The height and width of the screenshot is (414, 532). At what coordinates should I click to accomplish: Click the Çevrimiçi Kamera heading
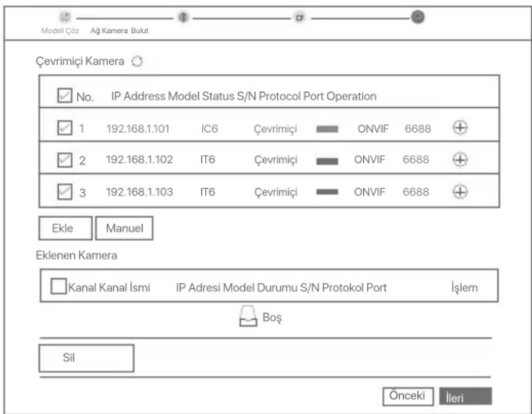point(79,62)
